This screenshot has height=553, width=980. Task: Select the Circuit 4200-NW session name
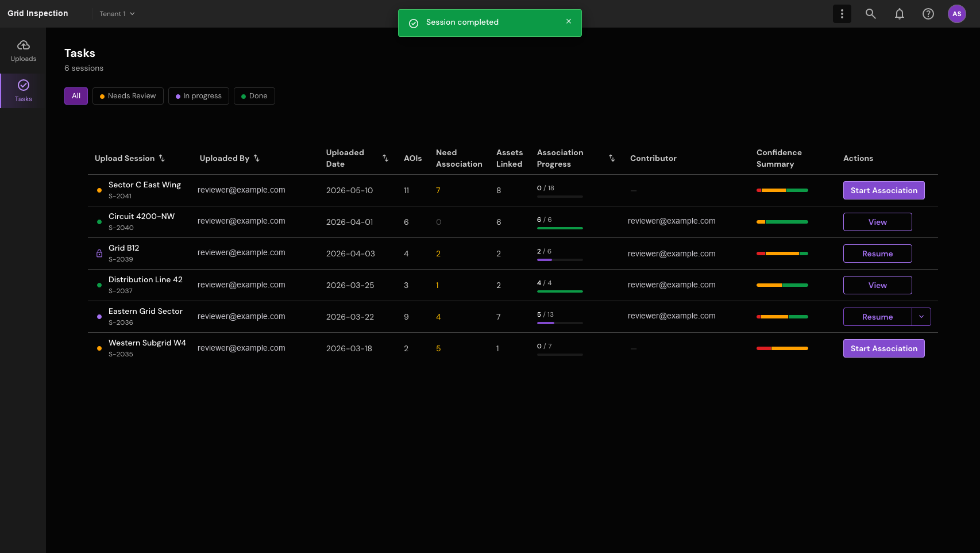141,216
